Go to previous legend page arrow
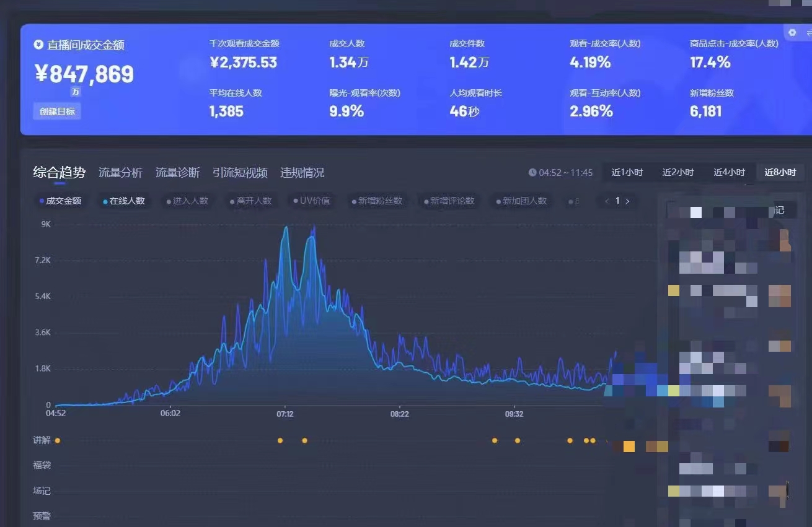This screenshot has height=527, width=812. tap(607, 201)
